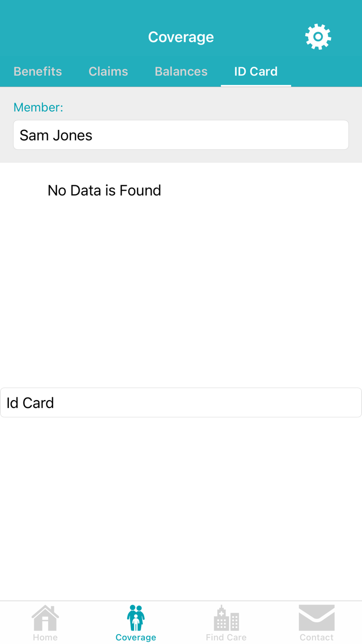This screenshot has height=644, width=362.
Task: Tap the Home house icon
Action: (x=45, y=618)
